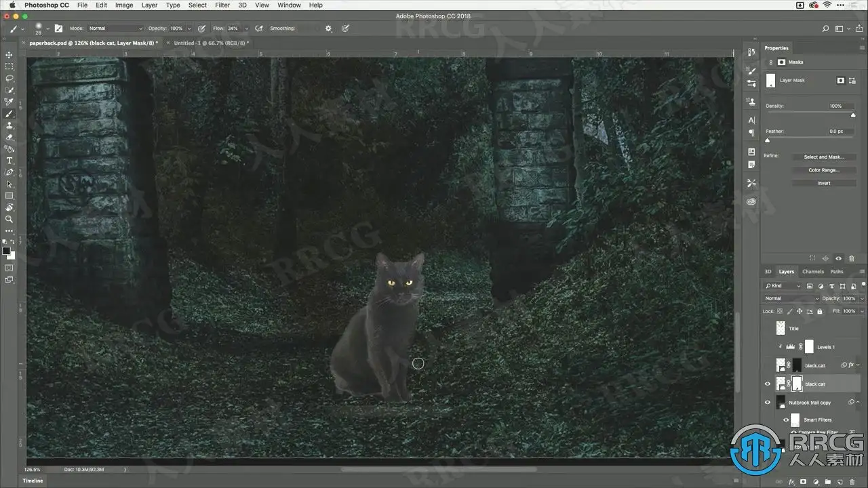Toggle mask visibility eye in Properties panel
The image size is (868, 488).
(839, 258)
